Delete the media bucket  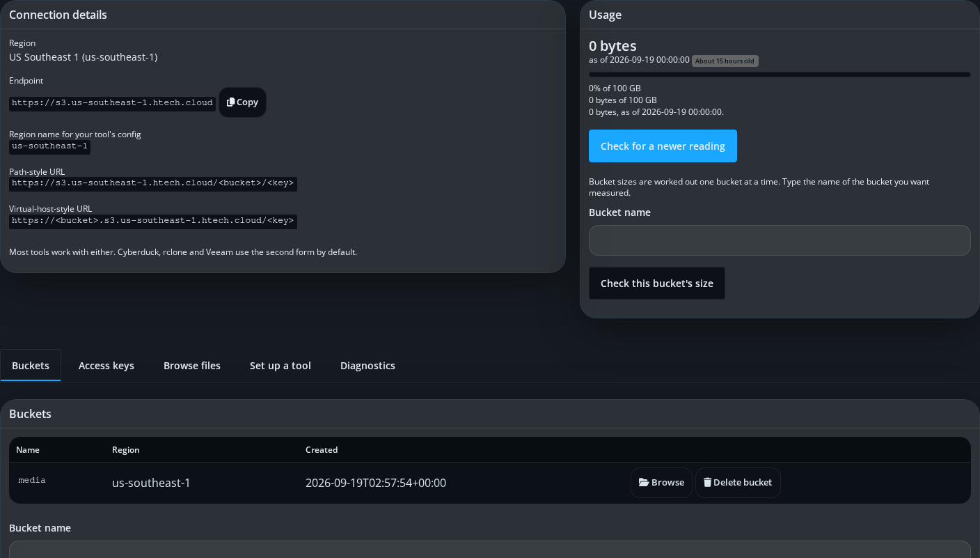pyautogui.click(x=738, y=483)
